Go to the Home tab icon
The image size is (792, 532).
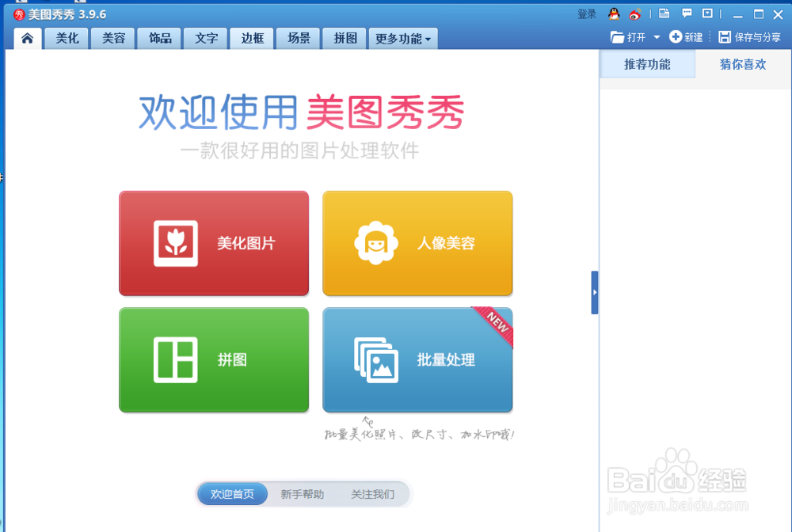tap(27, 38)
